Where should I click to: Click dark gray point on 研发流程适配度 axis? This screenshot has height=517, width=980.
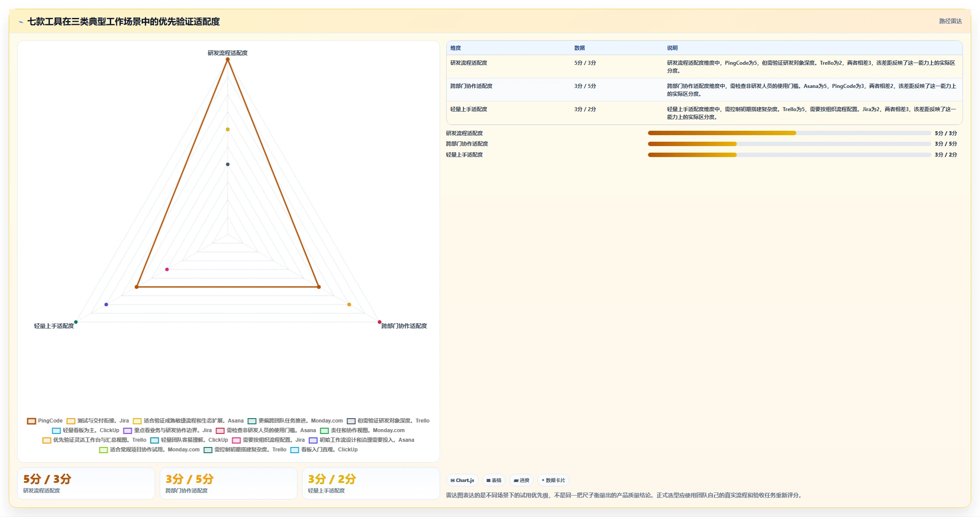click(227, 164)
